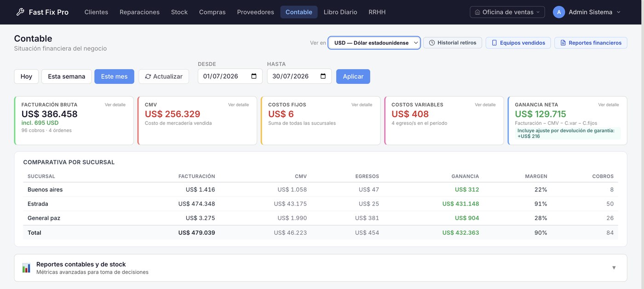This screenshot has height=289, width=644.
Task: Click the Ganancia column header
Action: [x=465, y=176]
